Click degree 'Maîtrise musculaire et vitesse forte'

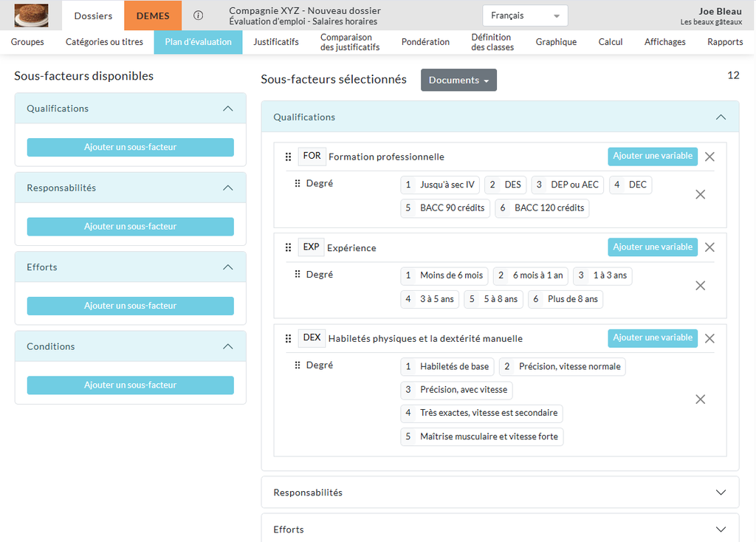pos(481,436)
